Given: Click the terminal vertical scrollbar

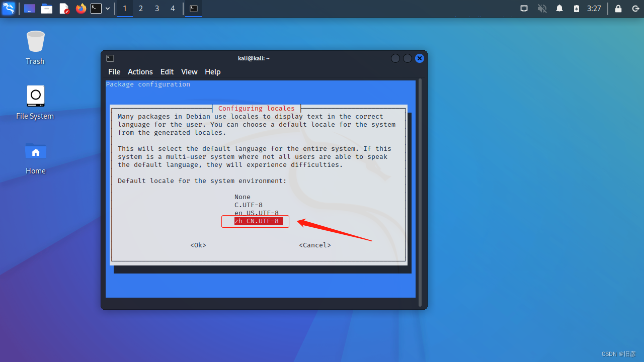Looking at the screenshot, I should click(x=420, y=193).
